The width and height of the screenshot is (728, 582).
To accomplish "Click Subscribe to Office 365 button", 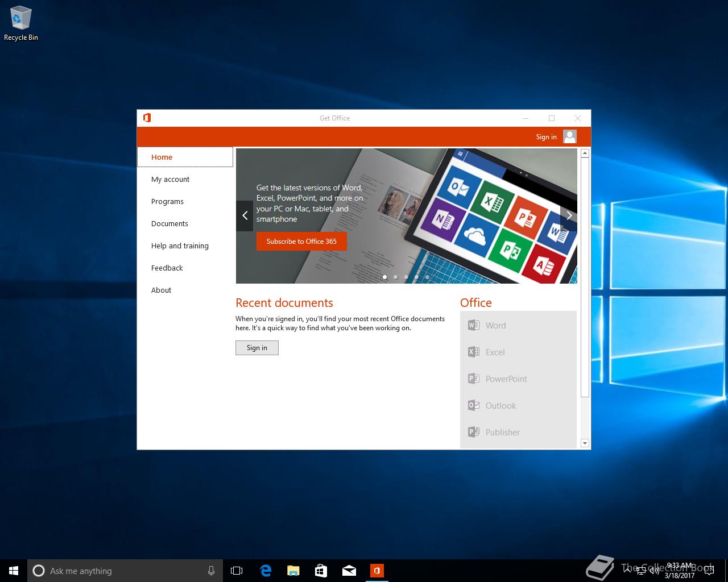I will [301, 241].
